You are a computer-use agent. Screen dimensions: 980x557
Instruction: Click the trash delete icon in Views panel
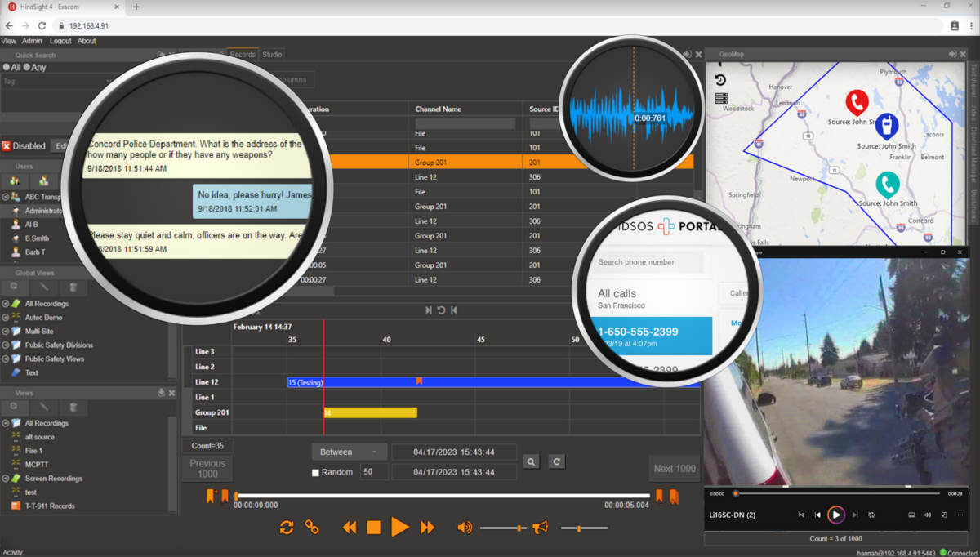73,407
